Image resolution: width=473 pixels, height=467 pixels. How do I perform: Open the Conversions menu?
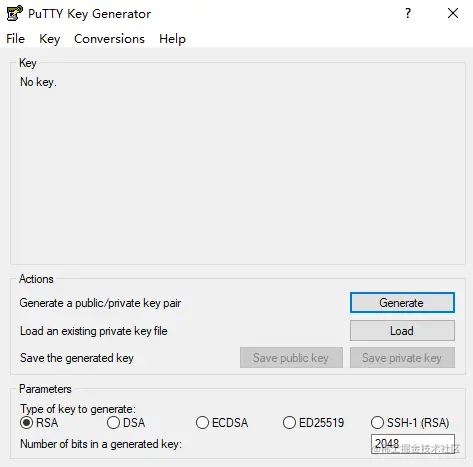[109, 39]
